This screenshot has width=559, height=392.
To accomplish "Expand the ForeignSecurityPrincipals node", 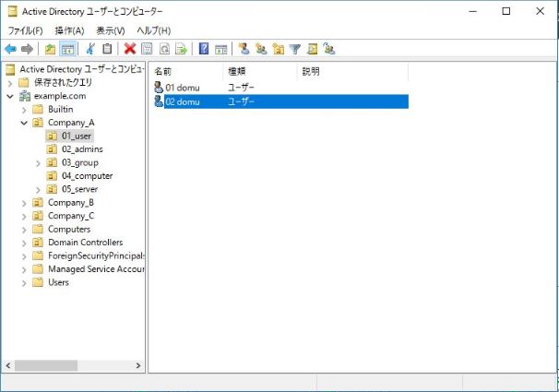I will click(24, 256).
